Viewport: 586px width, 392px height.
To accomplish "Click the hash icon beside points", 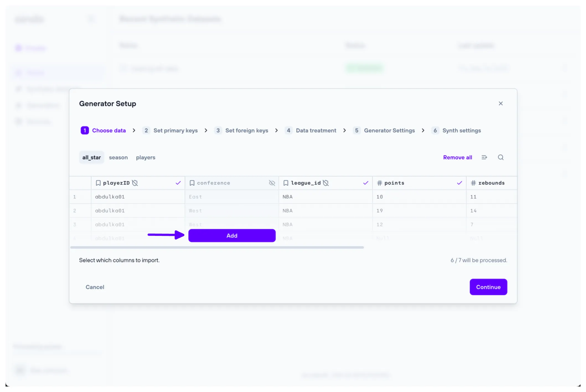I will point(380,183).
